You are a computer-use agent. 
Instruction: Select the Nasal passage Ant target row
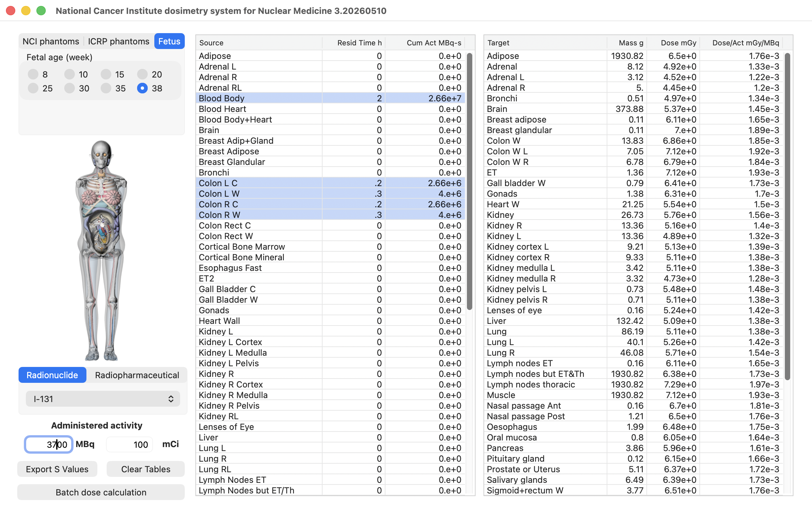pos(633,406)
